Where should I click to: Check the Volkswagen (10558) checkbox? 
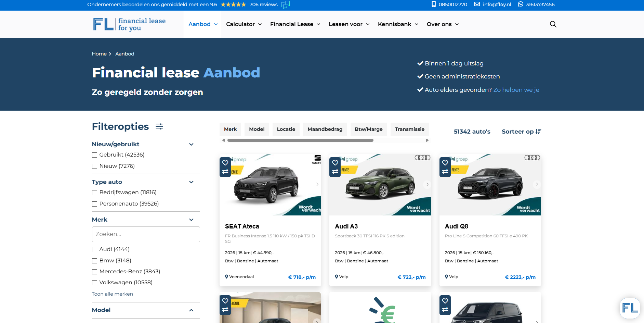click(x=94, y=283)
